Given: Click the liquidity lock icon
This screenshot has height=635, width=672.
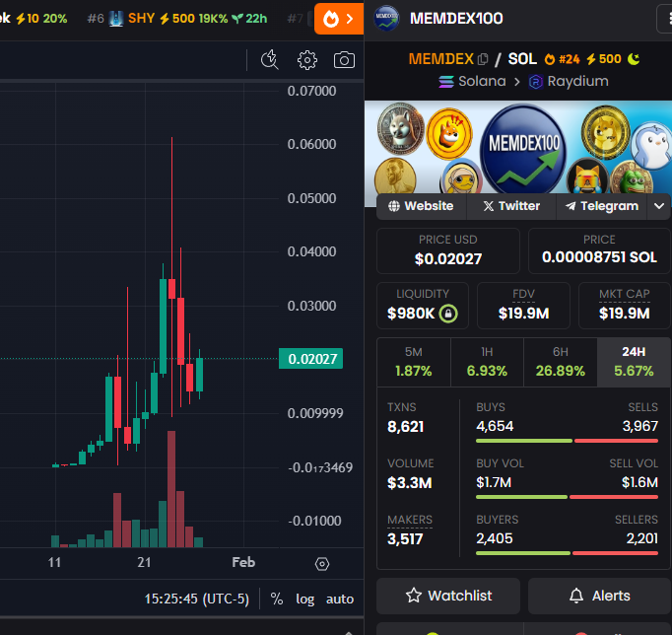Looking at the screenshot, I should pyautogui.click(x=448, y=314).
